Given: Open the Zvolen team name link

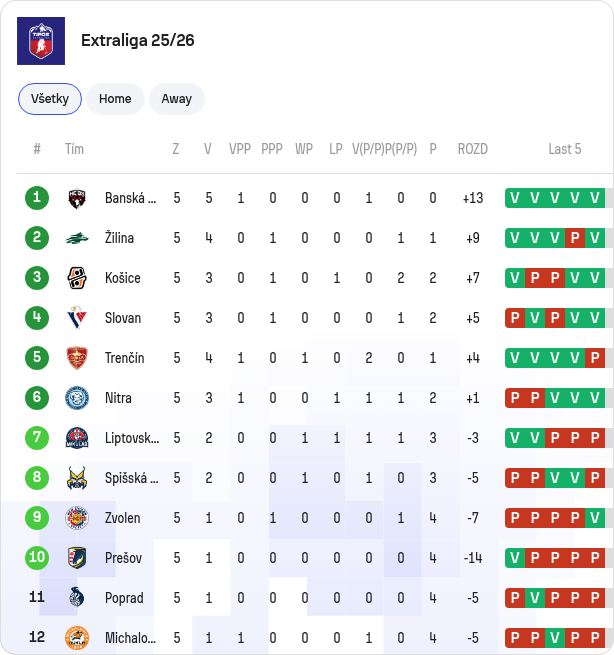Looking at the screenshot, I should click(122, 518).
